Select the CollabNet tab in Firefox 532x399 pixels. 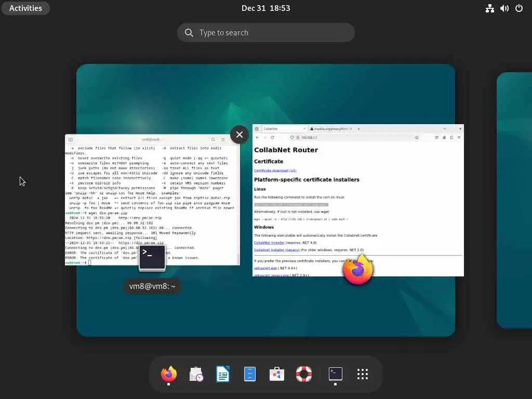tap(284, 129)
